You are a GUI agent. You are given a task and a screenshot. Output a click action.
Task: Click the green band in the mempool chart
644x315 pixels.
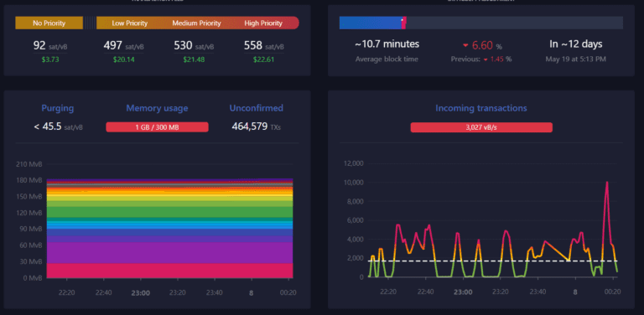169,212
